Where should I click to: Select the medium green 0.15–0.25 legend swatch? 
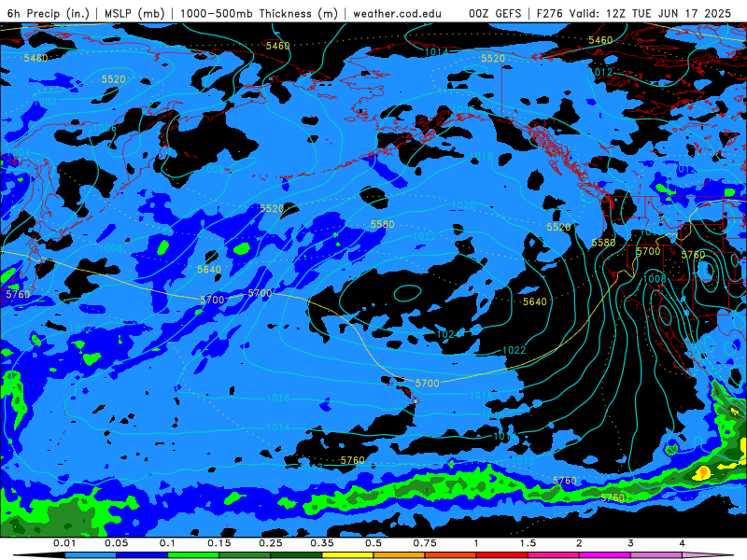tap(245, 555)
